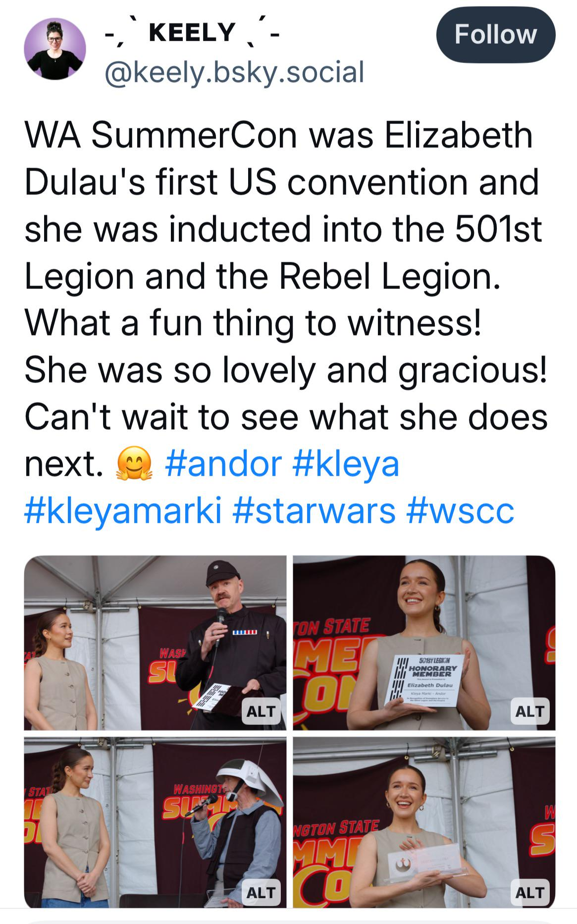Open the #starwars hashtag

314,511
